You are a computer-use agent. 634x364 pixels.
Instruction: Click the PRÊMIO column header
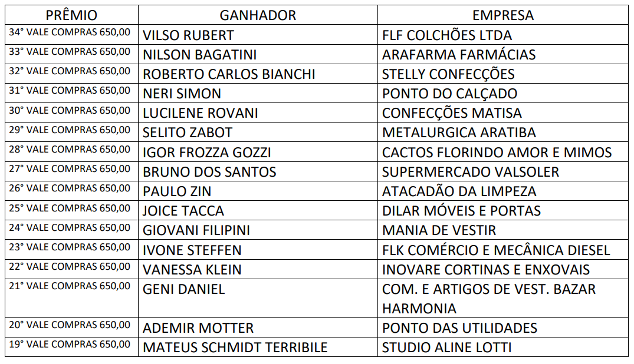[x=71, y=15]
